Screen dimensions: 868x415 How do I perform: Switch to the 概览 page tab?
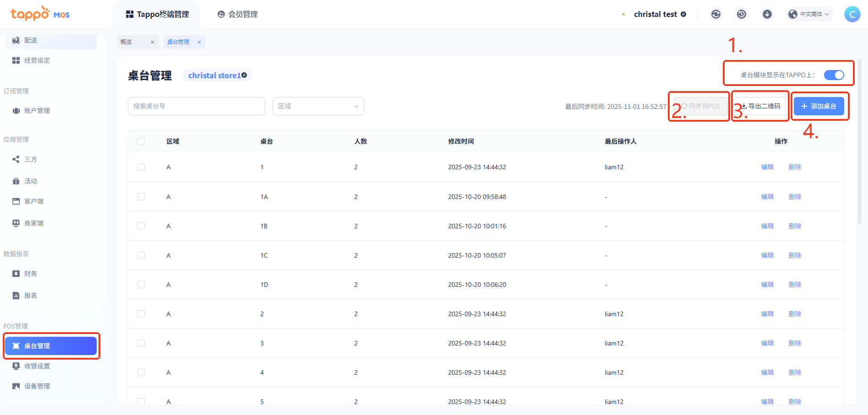pos(126,42)
